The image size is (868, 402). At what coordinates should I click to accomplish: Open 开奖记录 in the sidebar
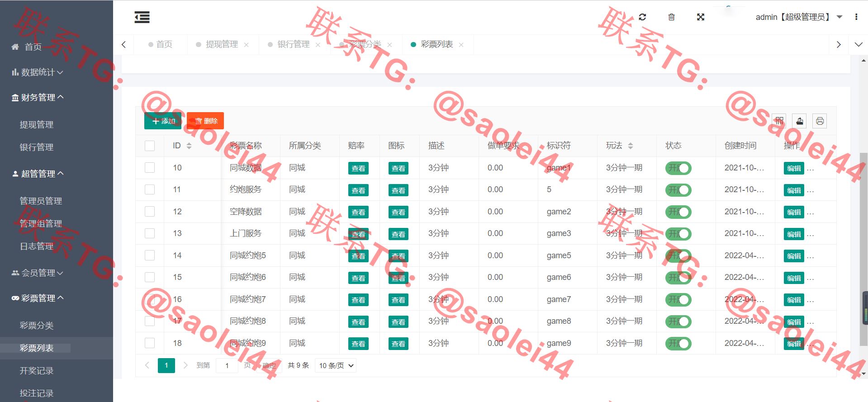point(37,371)
